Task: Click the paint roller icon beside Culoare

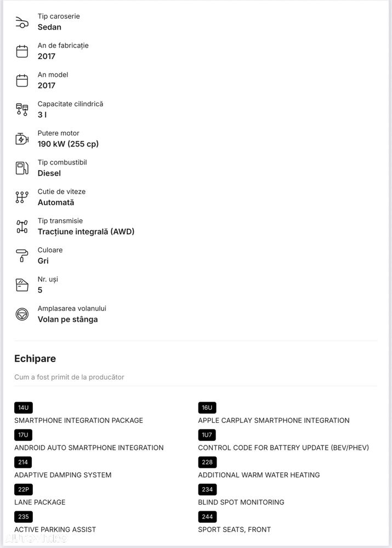Action: 22,256
